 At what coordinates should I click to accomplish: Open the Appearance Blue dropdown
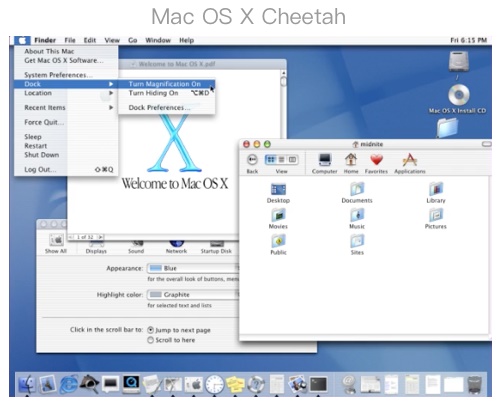coord(193,268)
